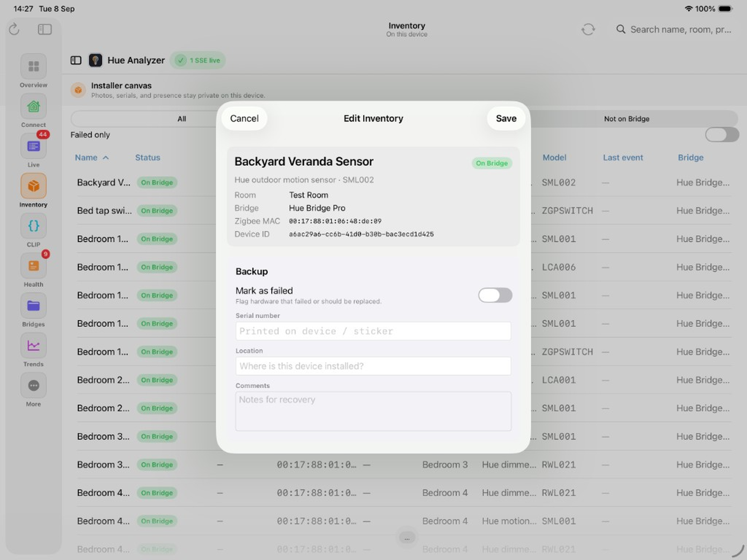Select the Not on Bridge filter tab
747x560 pixels.
coord(627,119)
